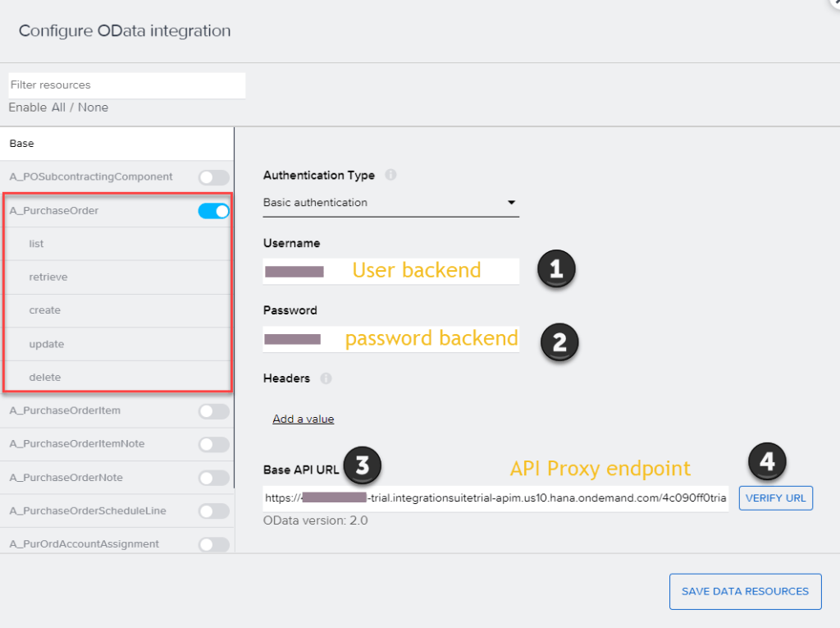The width and height of the screenshot is (840, 628).
Task: Select the delete operation
Action: click(x=44, y=378)
